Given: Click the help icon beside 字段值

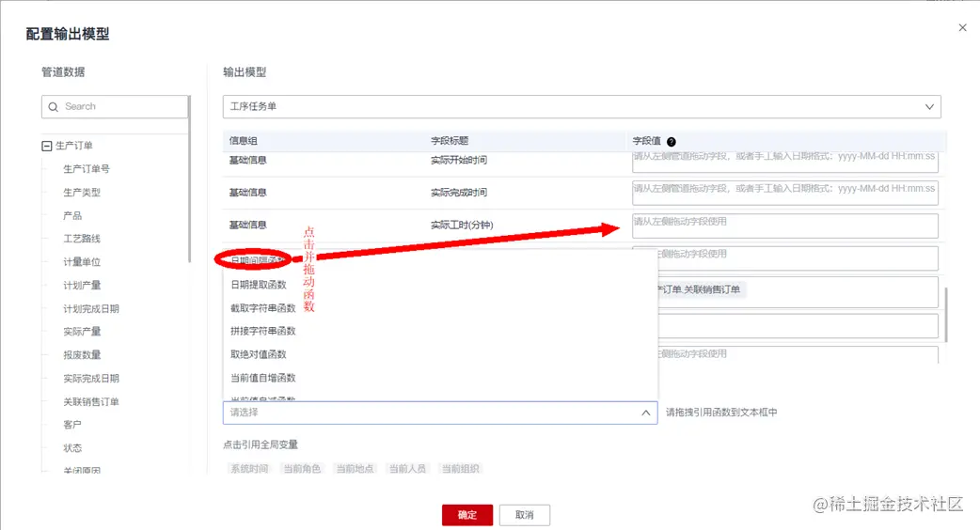Looking at the screenshot, I should 672,142.
